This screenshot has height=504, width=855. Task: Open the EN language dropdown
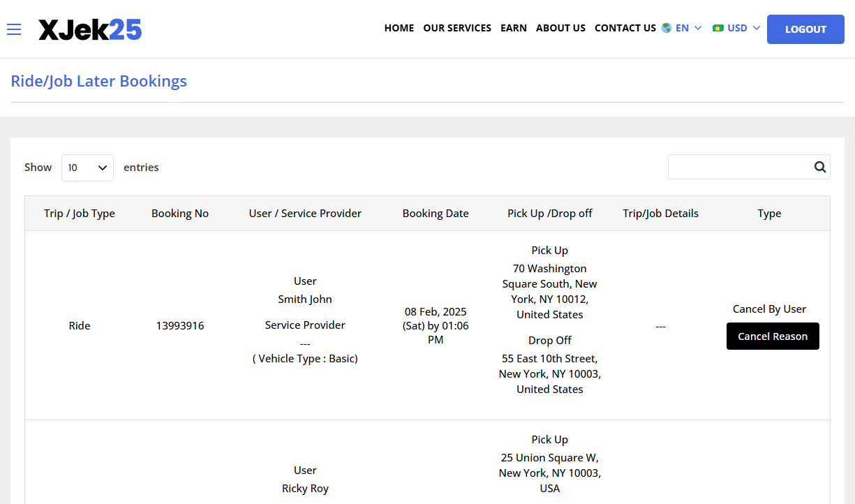point(683,28)
